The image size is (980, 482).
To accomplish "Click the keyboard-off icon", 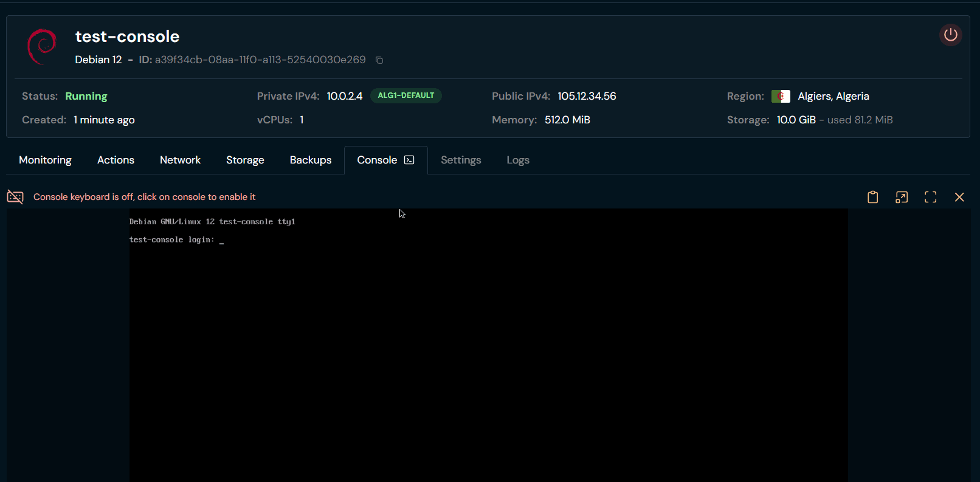I will [15, 197].
